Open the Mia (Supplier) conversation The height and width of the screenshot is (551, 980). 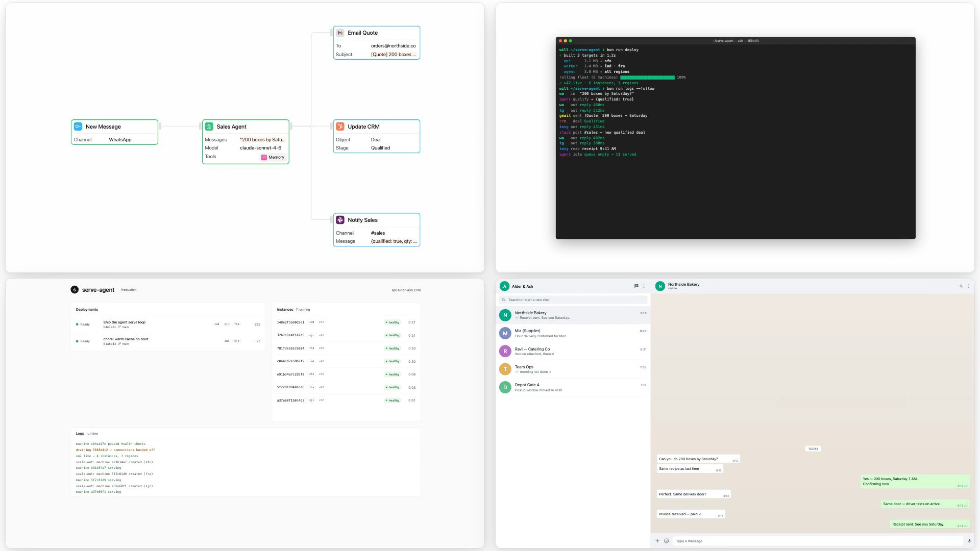pos(573,333)
